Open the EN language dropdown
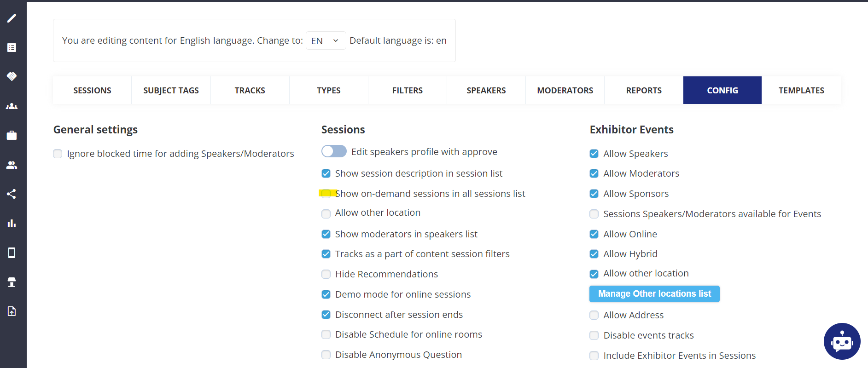The height and width of the screenshot is (368, 868). point(326,40)
